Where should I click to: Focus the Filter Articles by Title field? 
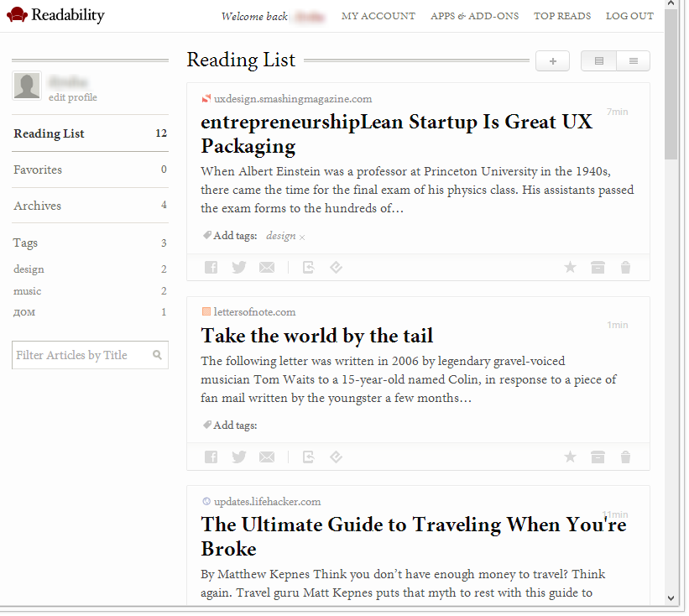(x=82, y=355)
